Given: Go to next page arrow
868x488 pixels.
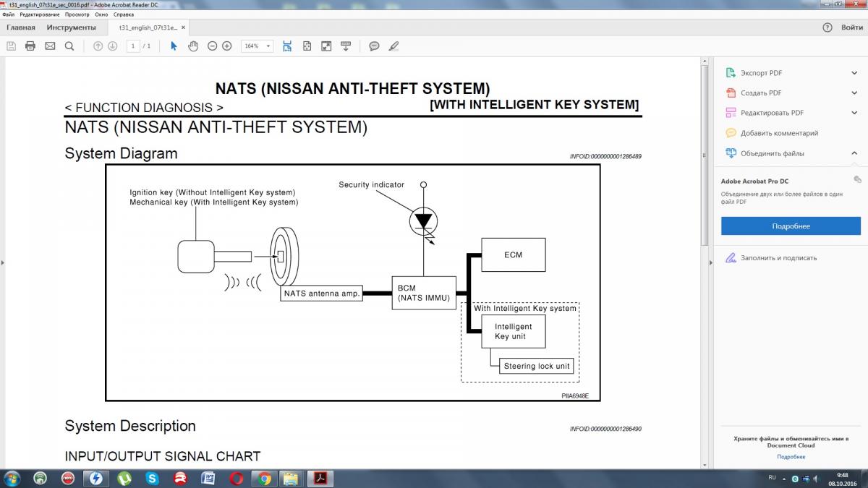Looking at the screenshot, I should coord(113,46).
